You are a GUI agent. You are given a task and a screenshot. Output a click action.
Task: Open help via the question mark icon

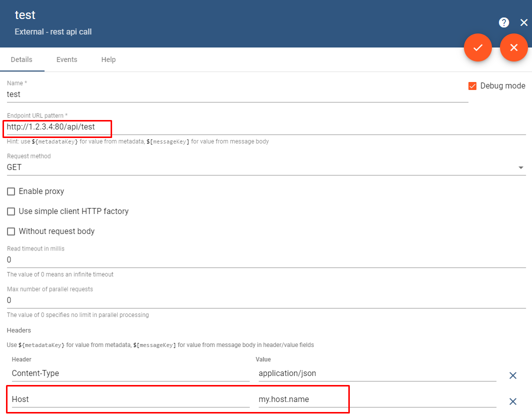(x=503, y=22)
